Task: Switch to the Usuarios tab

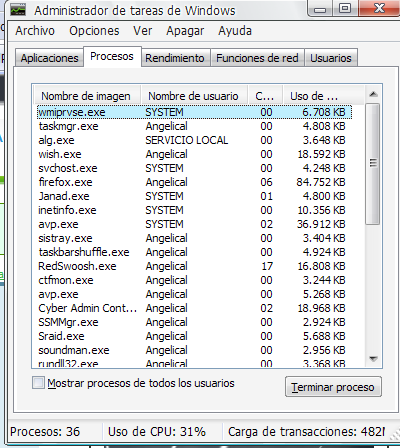Action: [331, 58]
